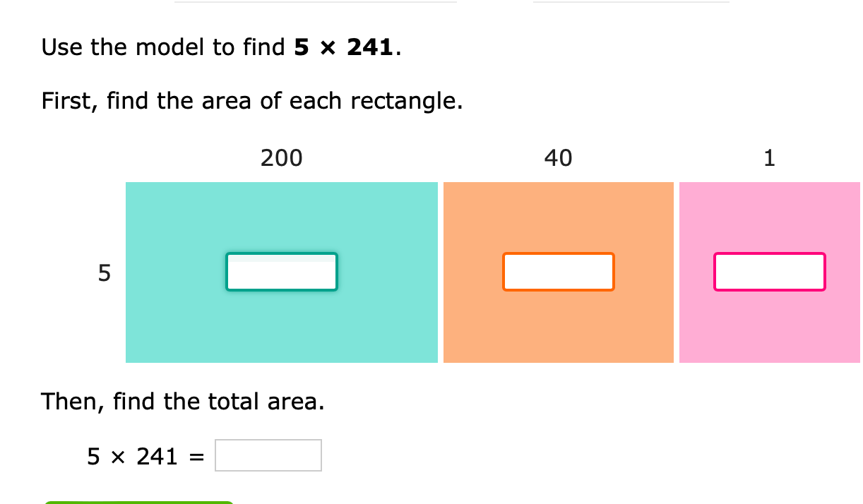Click the pink answer box under 1

click(769, 272)
